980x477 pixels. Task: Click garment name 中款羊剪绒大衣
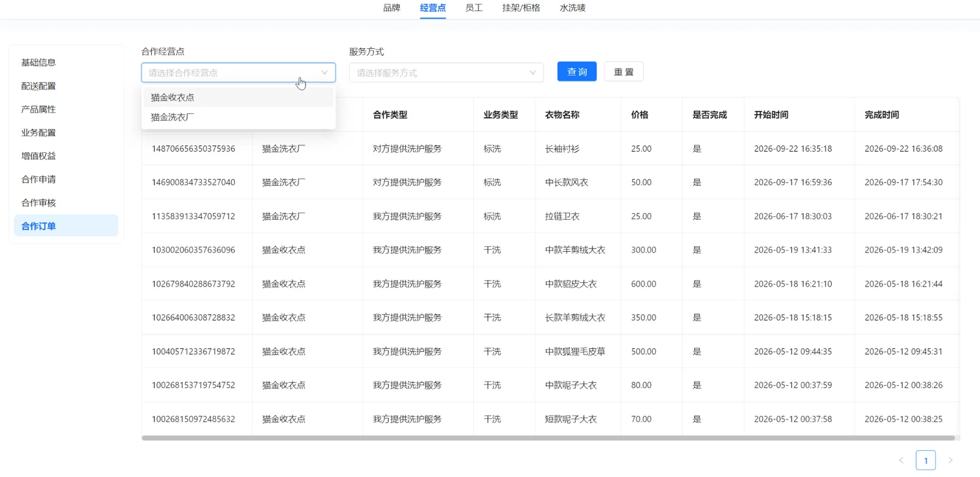pyautogui.click(x=575, y=250)
